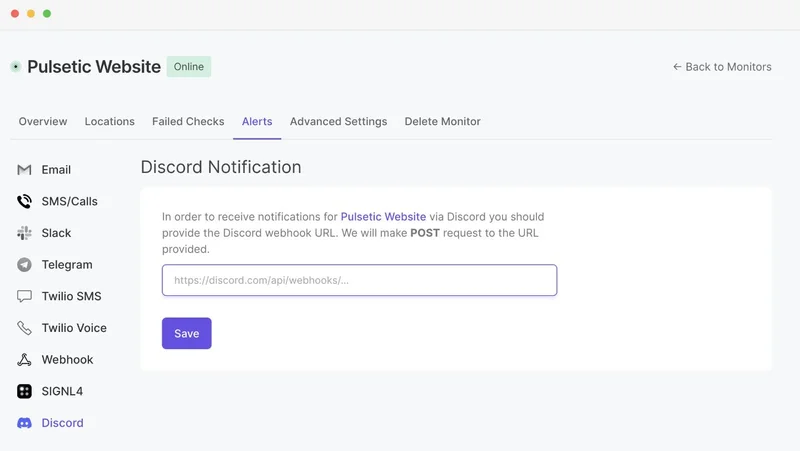The image size is (800, 451).
Task: Click the Pulsetic Website monitor title
Action: pos(94,67)
